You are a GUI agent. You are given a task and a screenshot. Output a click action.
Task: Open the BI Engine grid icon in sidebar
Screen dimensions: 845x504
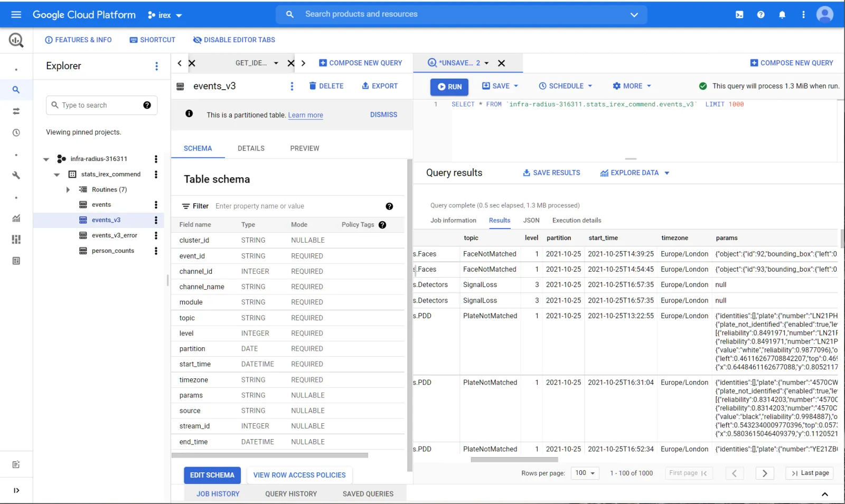click(x=16, y=240)
